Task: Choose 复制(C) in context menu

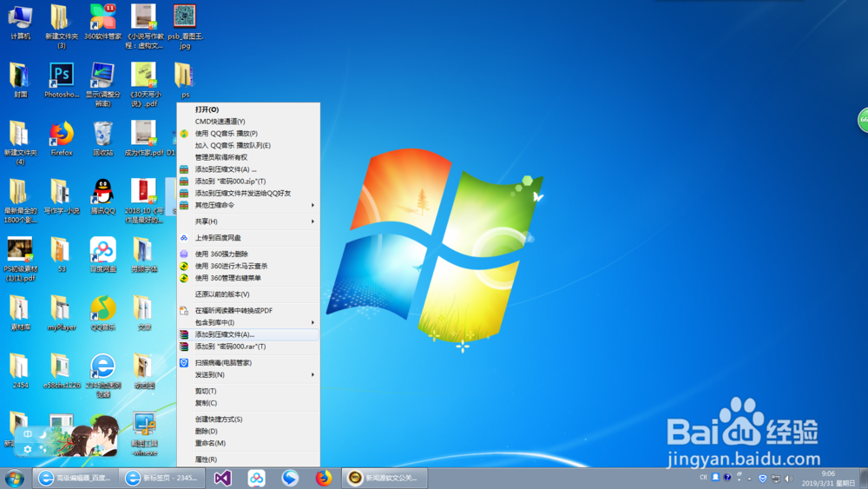Action: pyautogui.click(x=248, y=403)
